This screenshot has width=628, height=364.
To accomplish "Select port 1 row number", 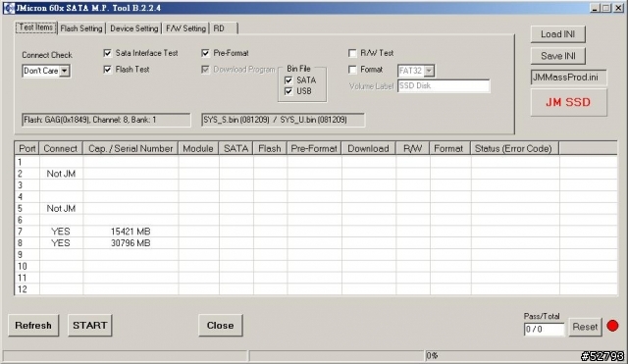I will [20, 162].
